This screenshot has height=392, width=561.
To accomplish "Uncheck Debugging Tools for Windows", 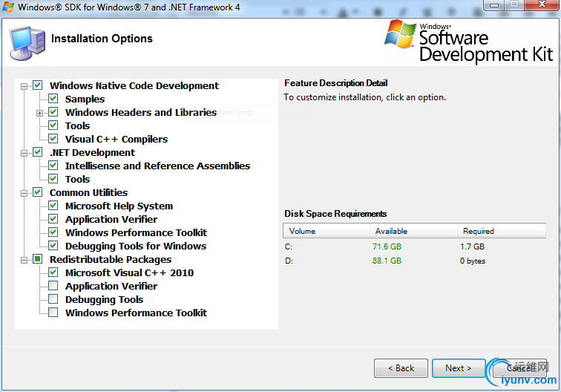I will click(53, 246).
